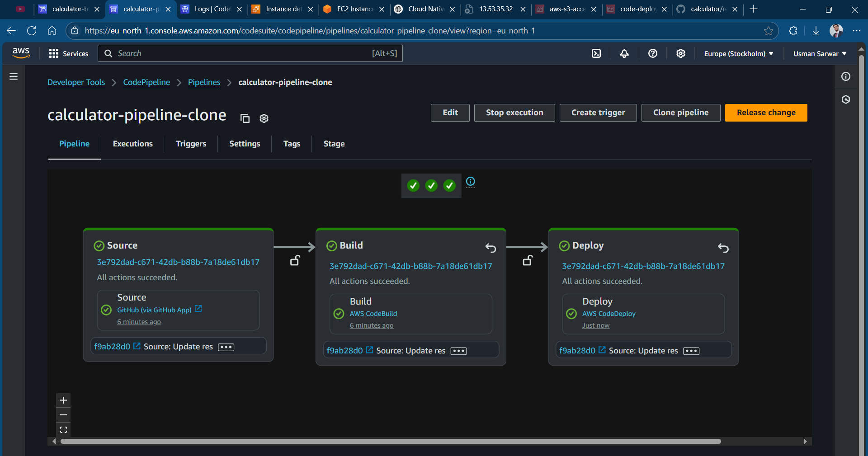Viewport: 868px width, 456px height.
Task: Open the Services grid menu
Action: coord(68,53)
